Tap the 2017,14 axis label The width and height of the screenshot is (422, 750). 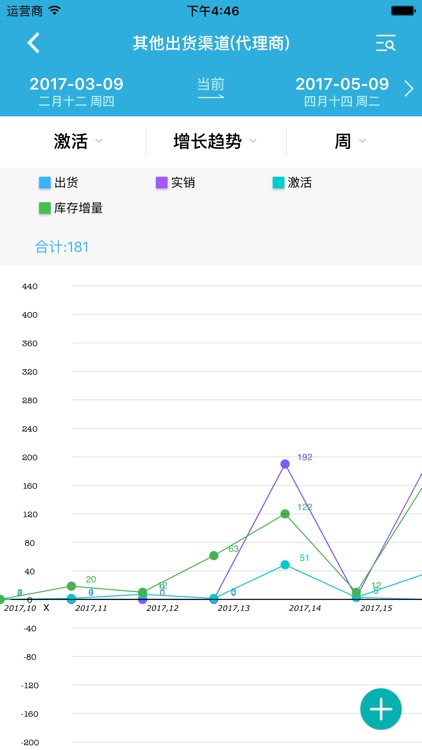click(305, 608)
